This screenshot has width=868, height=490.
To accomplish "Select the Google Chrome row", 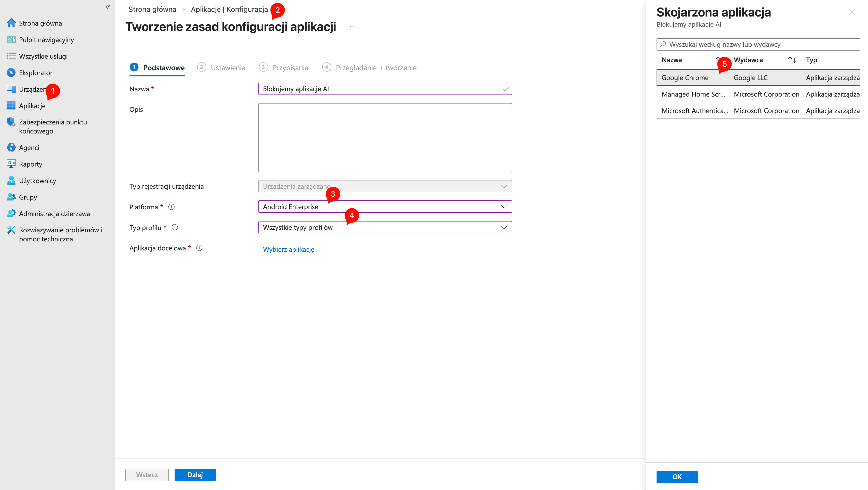I will pyautogui.click(x=686, y=77).
